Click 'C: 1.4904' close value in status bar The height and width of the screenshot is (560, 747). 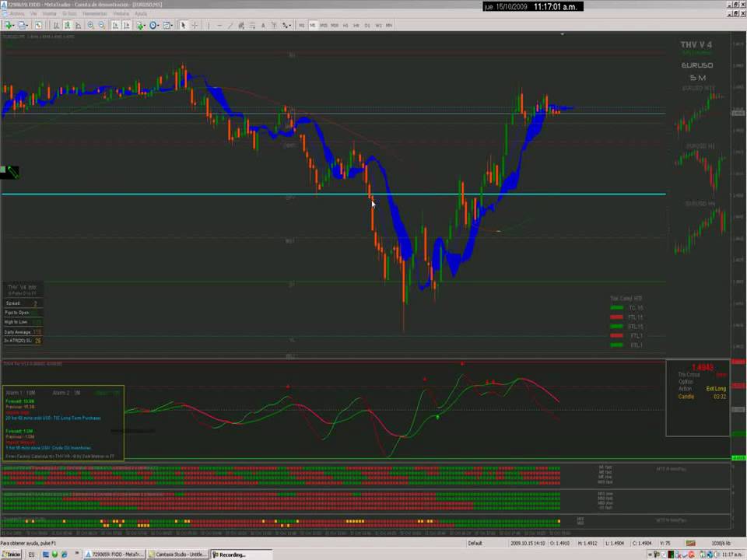(x=642, y=544)
